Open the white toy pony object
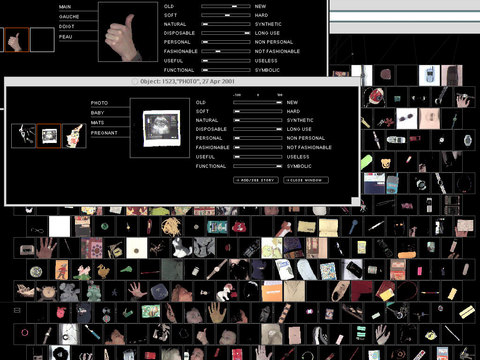480x360 pixels. pos(227,291)
